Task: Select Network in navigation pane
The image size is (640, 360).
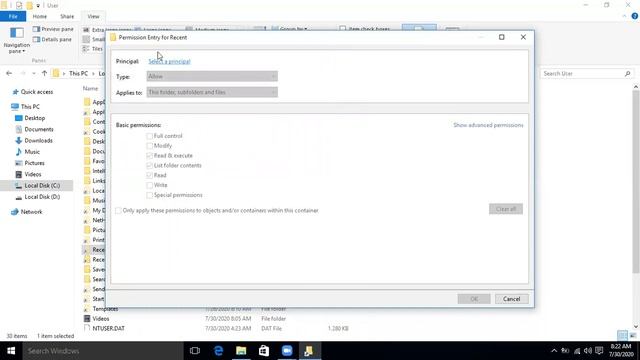Action: [27, 212]
